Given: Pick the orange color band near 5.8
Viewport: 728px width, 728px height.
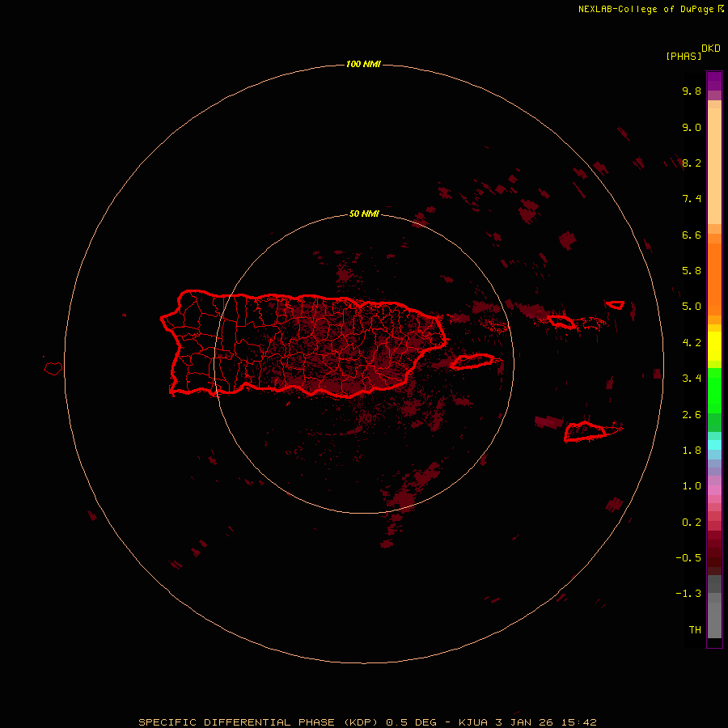Looking at the screenshot, I should point(714,271).
